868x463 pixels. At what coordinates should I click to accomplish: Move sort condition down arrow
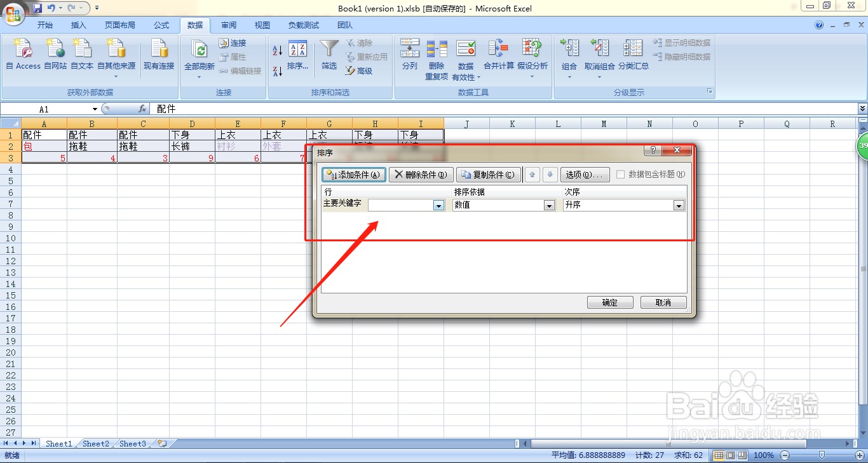click(x=550, y=175)
